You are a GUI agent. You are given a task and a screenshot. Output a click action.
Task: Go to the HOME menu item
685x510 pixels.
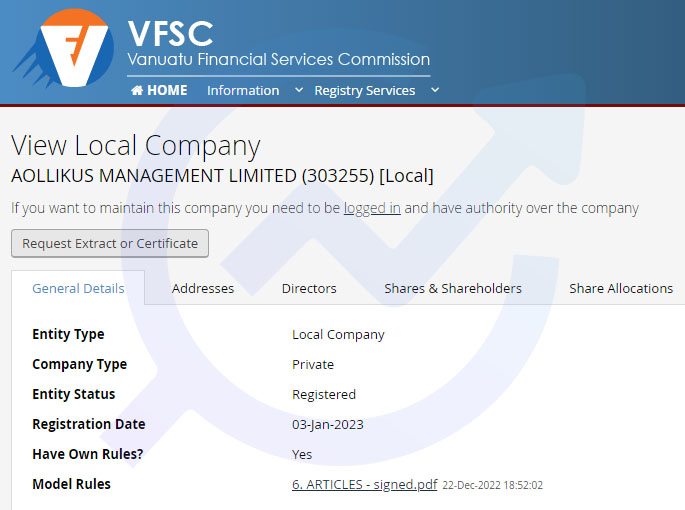[x=159, y=90]
